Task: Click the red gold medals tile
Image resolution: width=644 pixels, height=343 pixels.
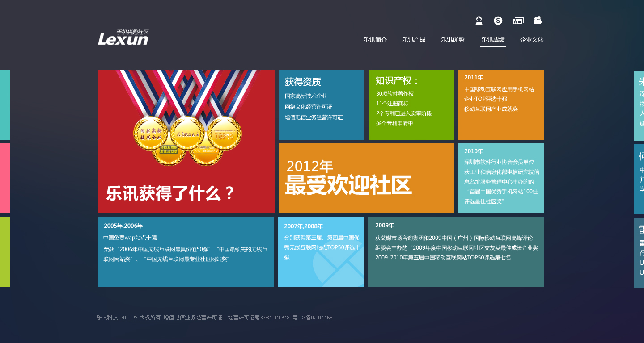Action: [186, 142]
